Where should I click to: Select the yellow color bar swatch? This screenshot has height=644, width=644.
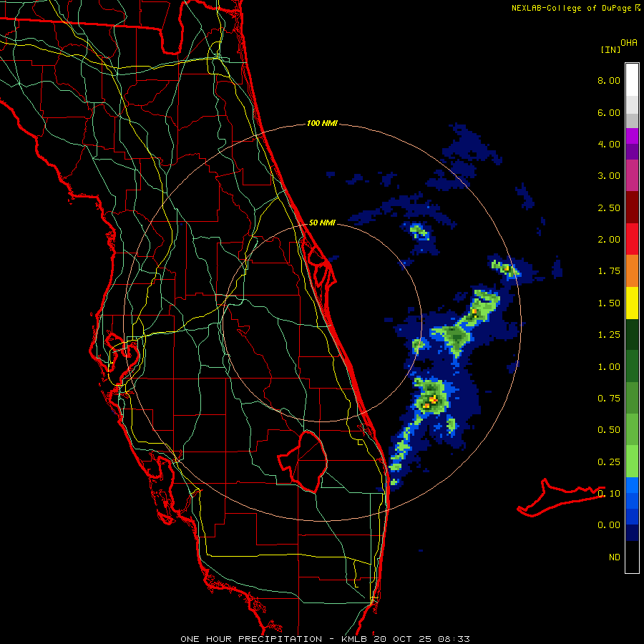pos(632,303)
